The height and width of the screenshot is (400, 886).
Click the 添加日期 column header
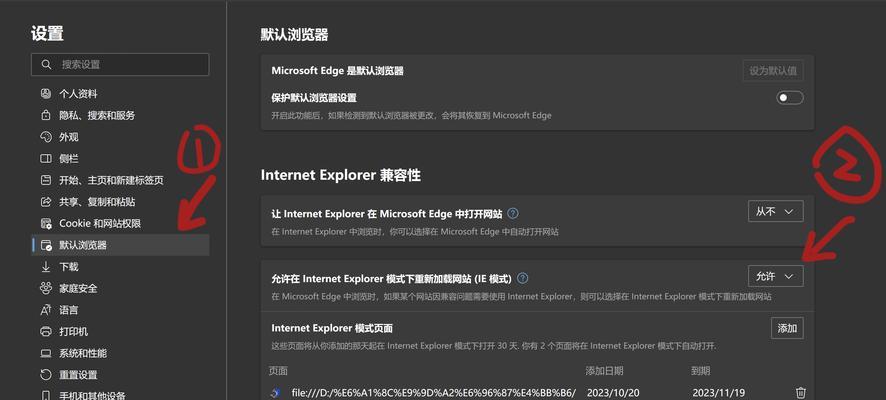coord(604,371)
